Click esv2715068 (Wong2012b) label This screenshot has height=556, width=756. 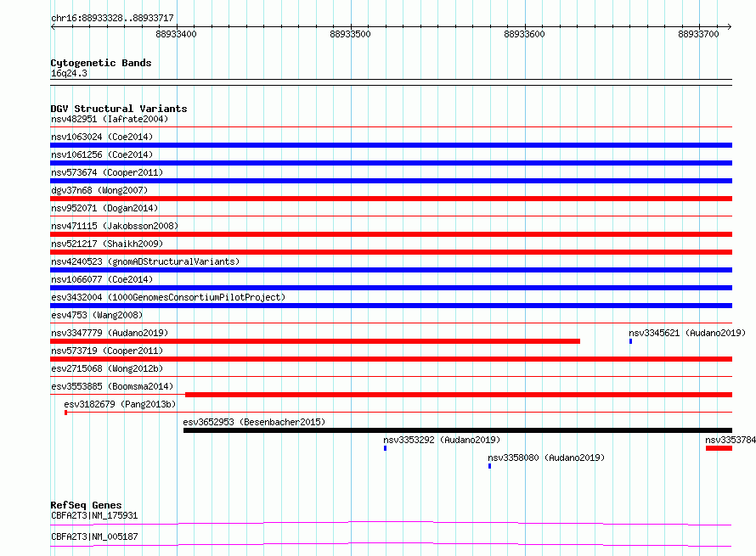(x=107, y=368)
